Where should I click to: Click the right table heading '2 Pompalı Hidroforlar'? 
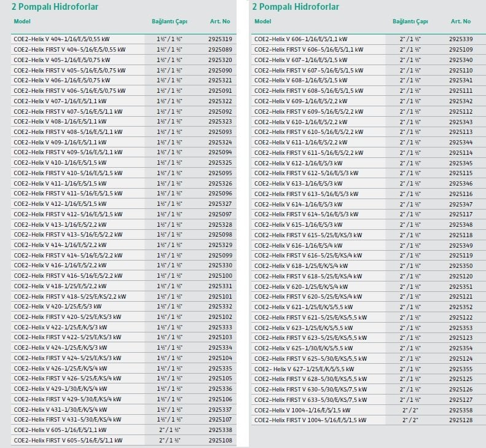[x=296, y=7]
